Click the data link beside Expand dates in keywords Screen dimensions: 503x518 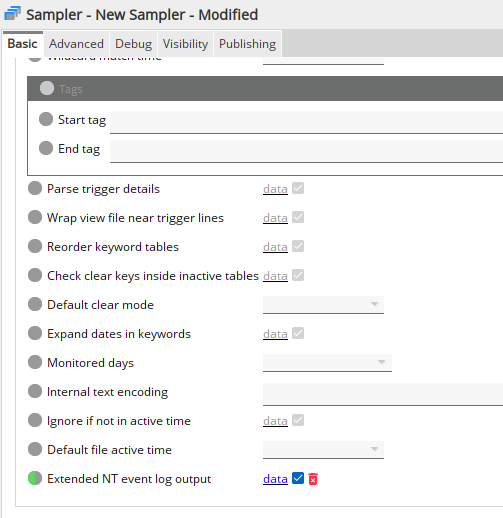click(x=275, y=334)
